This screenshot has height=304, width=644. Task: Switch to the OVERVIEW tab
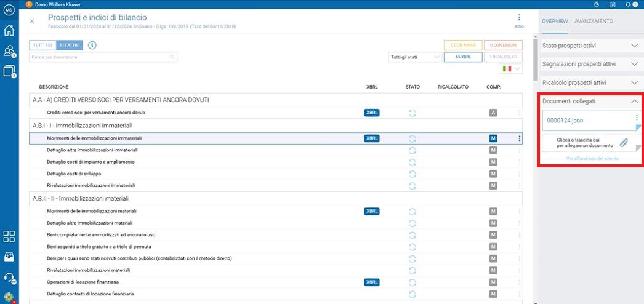pyautogui.click(x=555, y=22)
